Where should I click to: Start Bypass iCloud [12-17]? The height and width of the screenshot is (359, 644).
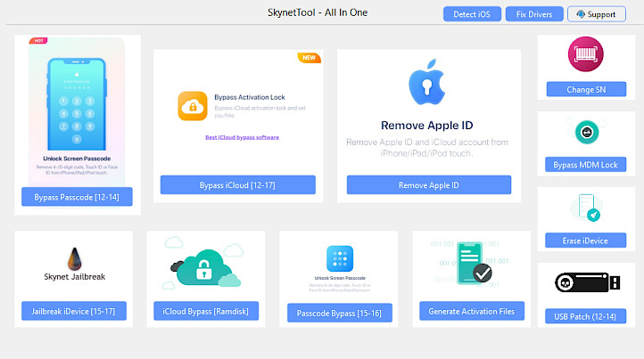[238, 185]
